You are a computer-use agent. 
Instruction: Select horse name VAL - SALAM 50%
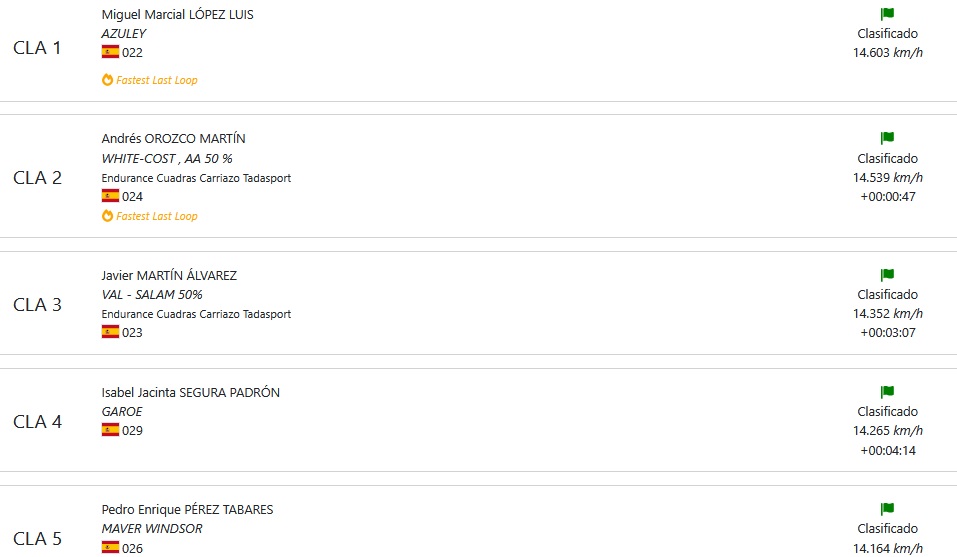click(152, 295)
